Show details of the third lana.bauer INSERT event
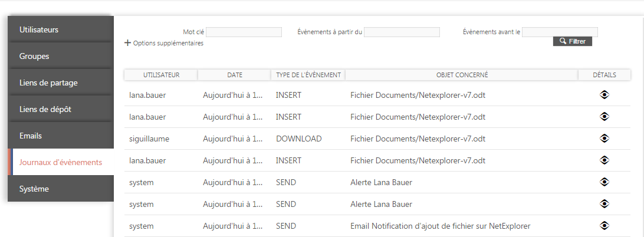Viewport: 644px width, 237px height. [x=604, y=160]
